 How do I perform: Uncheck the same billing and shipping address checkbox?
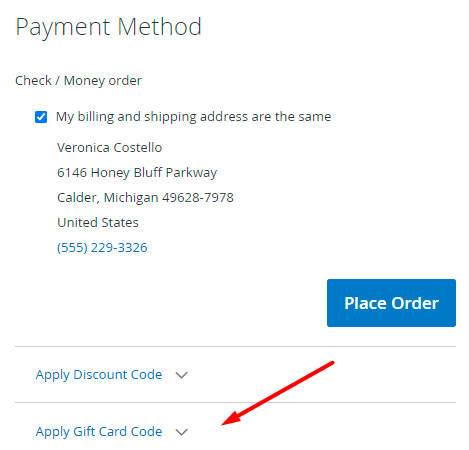(x=41, y=117)
